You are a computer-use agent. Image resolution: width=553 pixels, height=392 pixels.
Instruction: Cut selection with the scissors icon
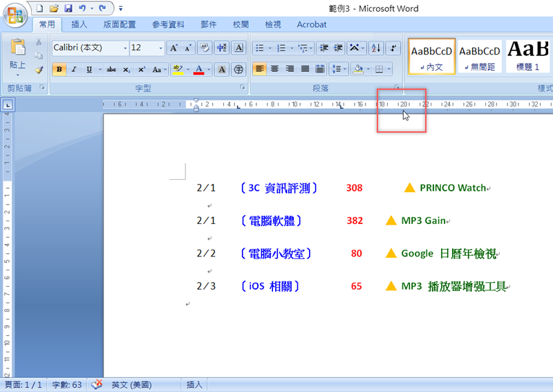tap(39, 42)
